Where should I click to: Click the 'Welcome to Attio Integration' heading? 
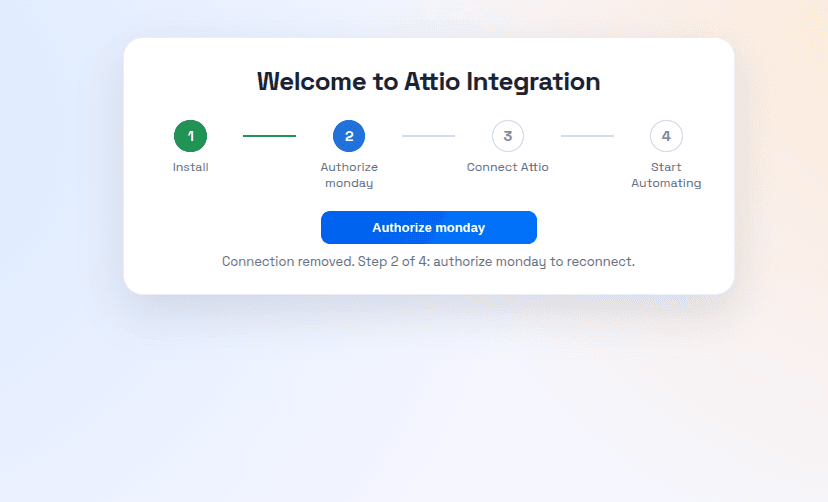click(429, 82)
